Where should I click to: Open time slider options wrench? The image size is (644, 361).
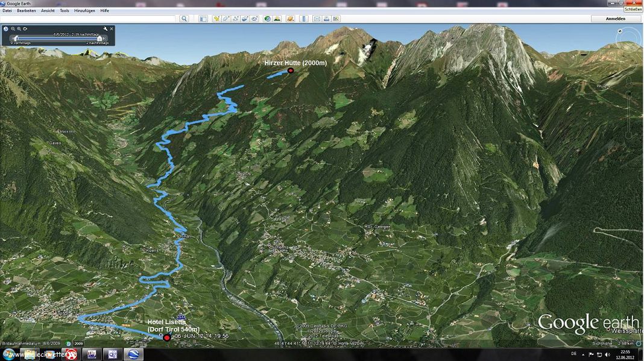tap(106, 28)
